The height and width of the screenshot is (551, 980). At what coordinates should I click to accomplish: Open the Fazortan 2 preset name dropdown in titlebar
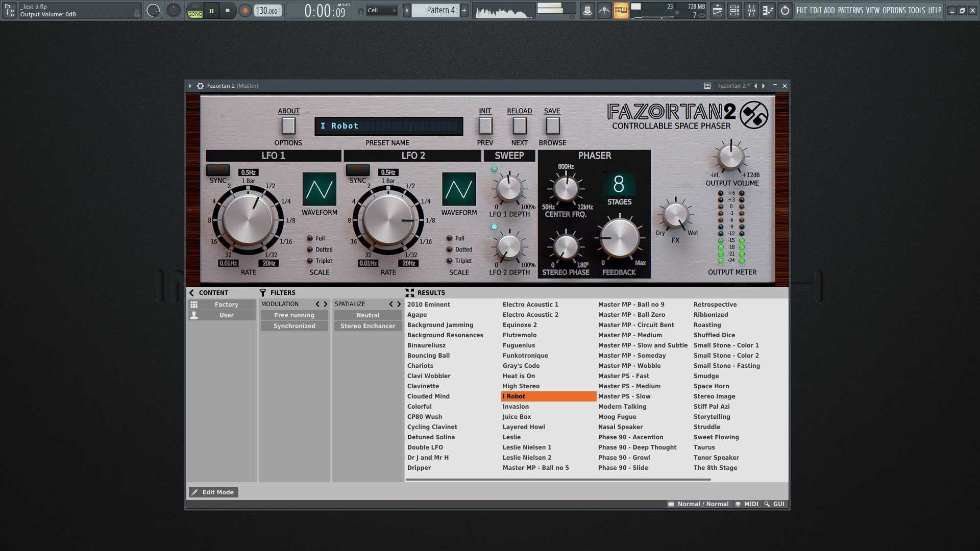coord(733,86)
